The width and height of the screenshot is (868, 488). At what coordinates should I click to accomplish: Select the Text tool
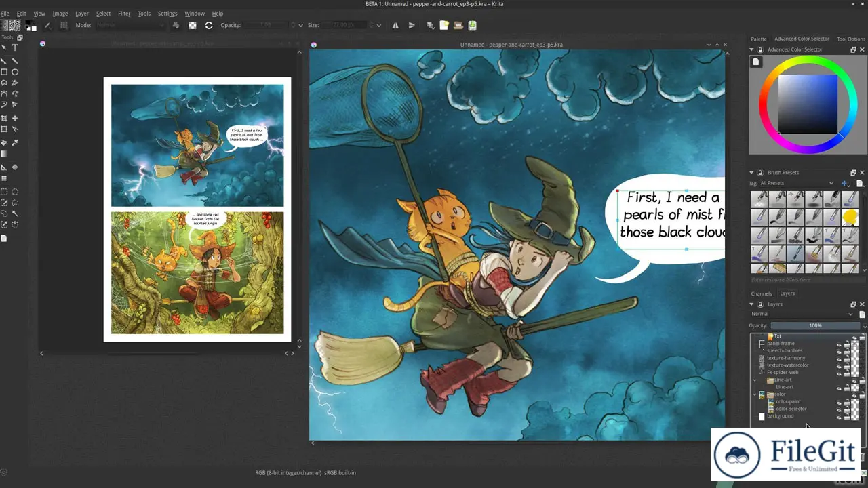tap(15, 47)
